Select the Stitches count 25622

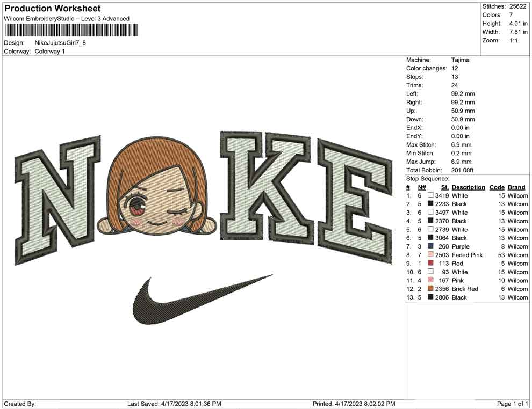517,6
